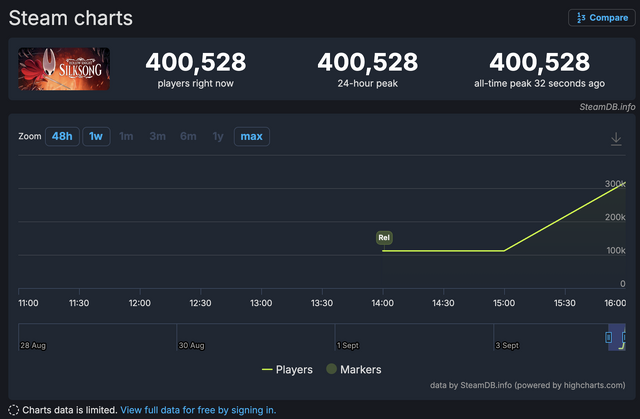The image size is (640, 419).
Task: Click all-time peak 32 seconds ago text
Action: click(x=539, y=84)
